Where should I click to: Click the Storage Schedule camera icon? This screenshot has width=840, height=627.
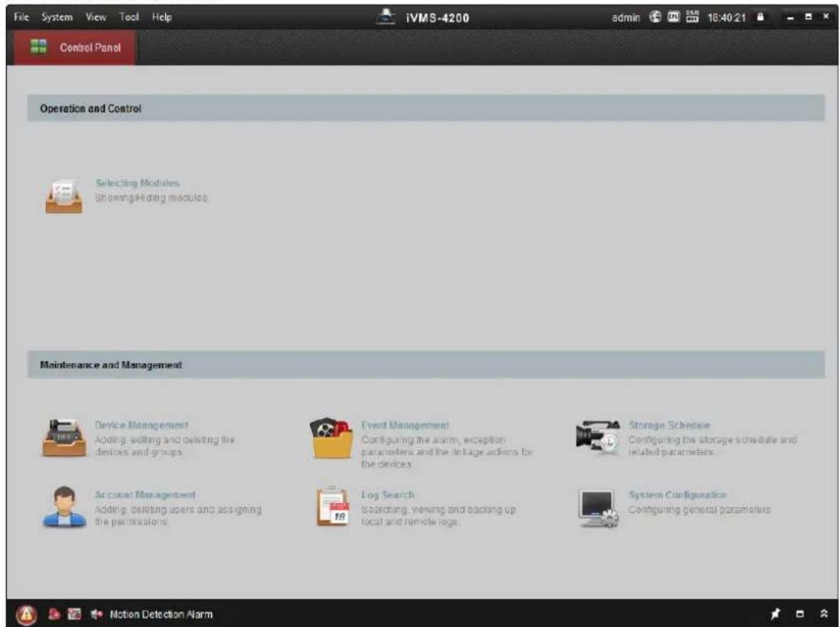coord(597,437)
